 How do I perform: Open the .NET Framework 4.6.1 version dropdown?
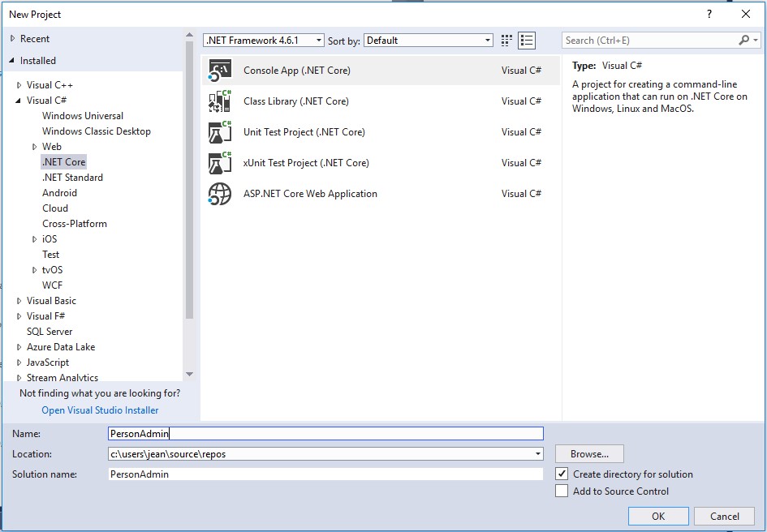point(264,41)
